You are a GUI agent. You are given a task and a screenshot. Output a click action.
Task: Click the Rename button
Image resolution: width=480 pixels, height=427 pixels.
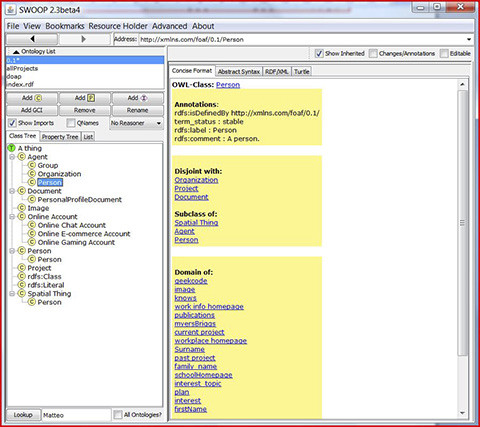[138, 110]
